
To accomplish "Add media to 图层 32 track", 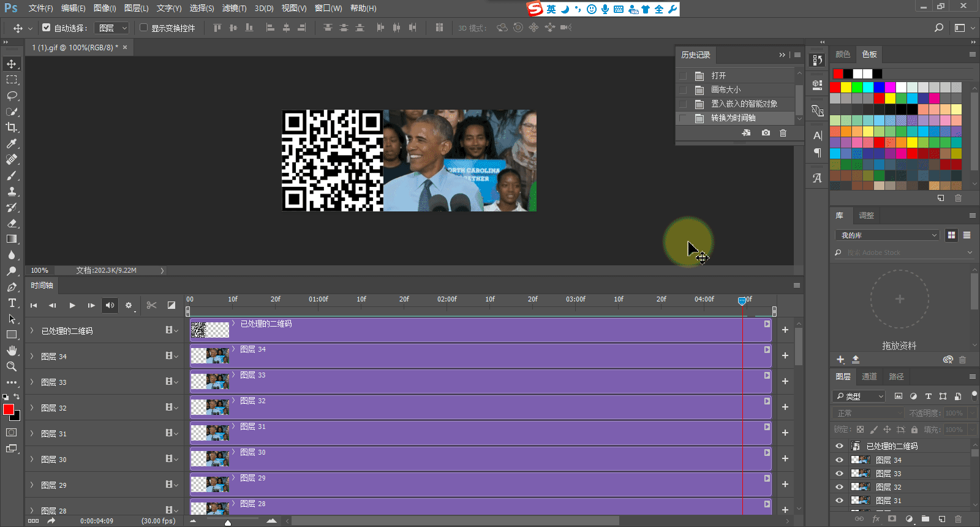I will coord(785,407).
